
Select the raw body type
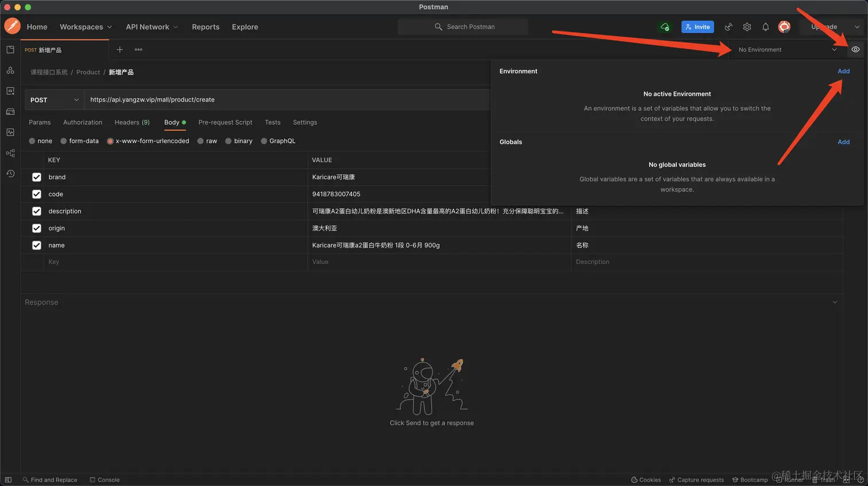pos(207,141)
